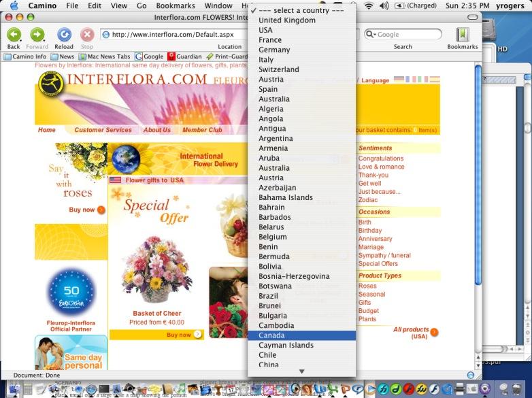Click the Wi-Fi status icon

pos(369,5)
